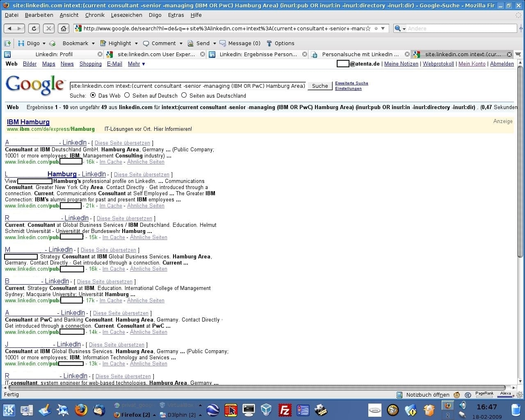Select the 'Das Web' search scope
The image size is (525, 420).
[93, 95]
